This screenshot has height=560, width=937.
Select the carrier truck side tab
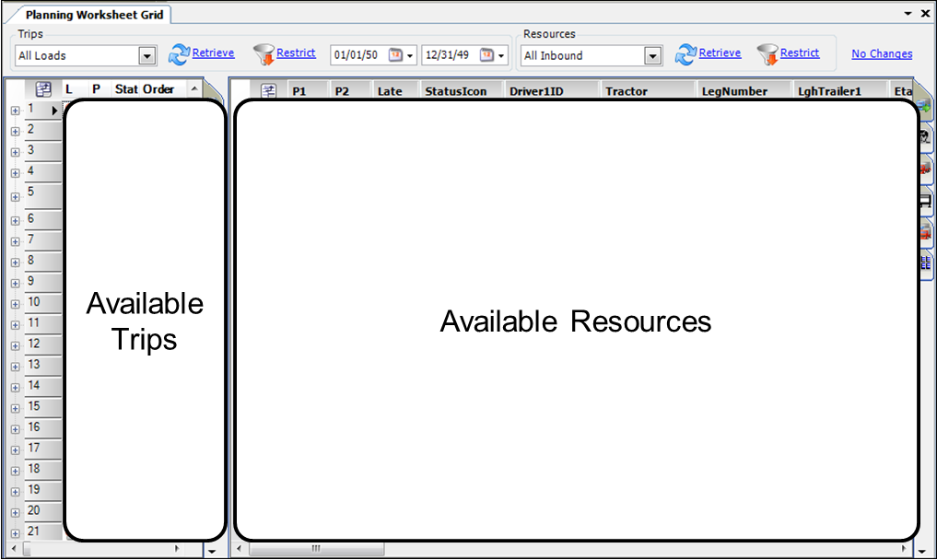tap(925, 231)
